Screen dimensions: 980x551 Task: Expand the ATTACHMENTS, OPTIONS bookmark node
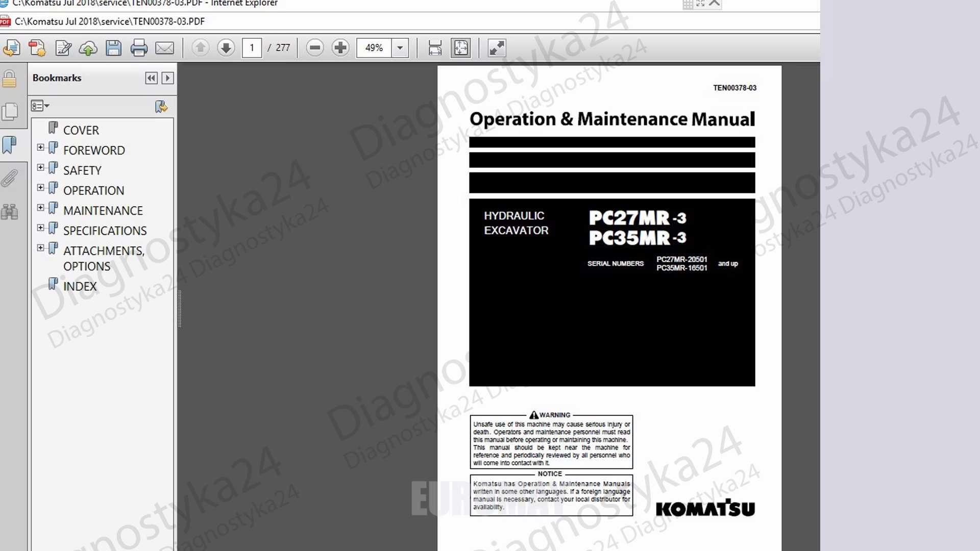tap(40, 248)
